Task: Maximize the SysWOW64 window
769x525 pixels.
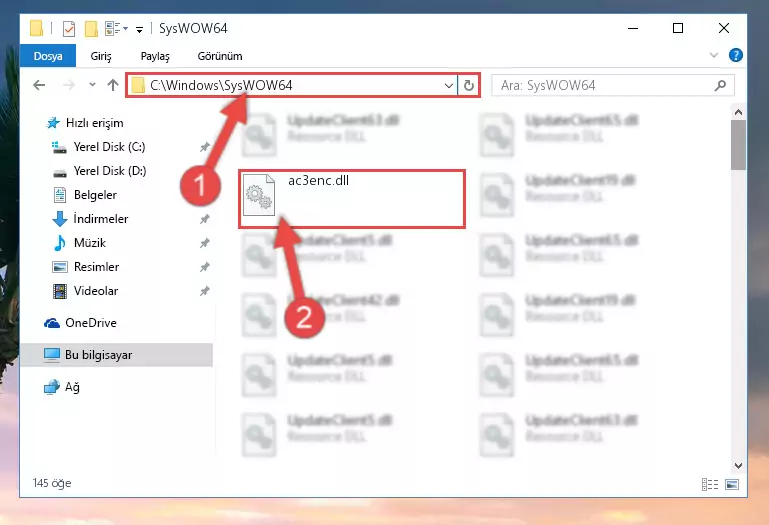Action: pyautogui.click(x=678, y=28)
